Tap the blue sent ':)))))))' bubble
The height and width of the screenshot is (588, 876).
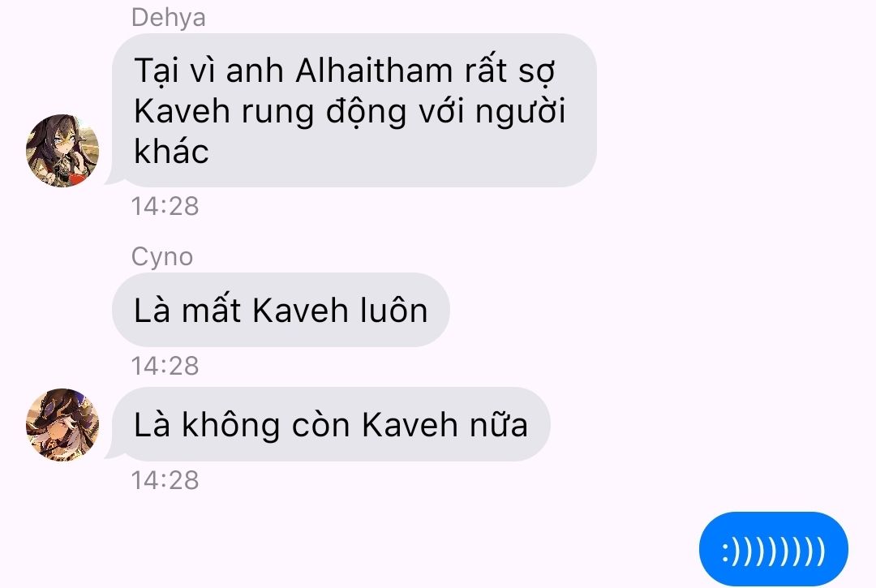point(773,549)
